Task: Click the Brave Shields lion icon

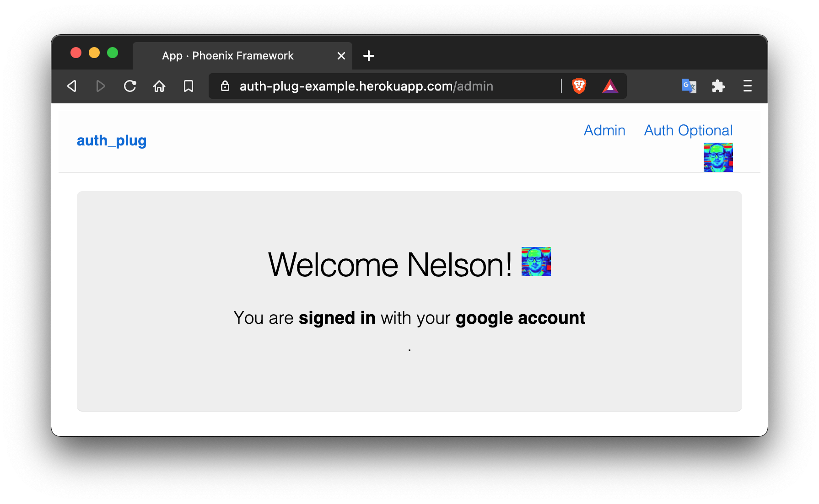Action: click(x=578, y=86)
